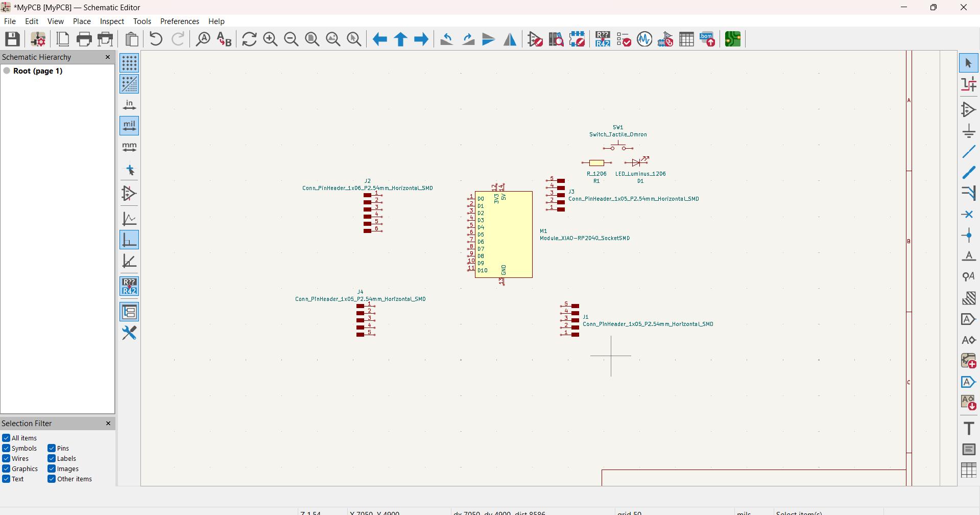Close the Schematic Hierarchy panel
The height and width of the screenshot is (515, 980).
point(108,57)
